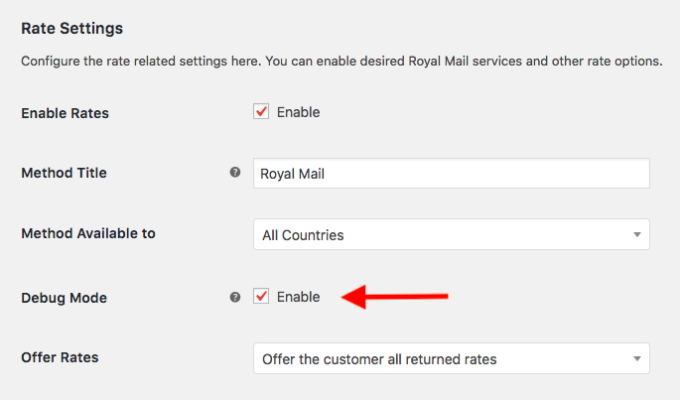Click the Rate Settings section heading
This screenshot has width=680, height=400.
point(72,28)
